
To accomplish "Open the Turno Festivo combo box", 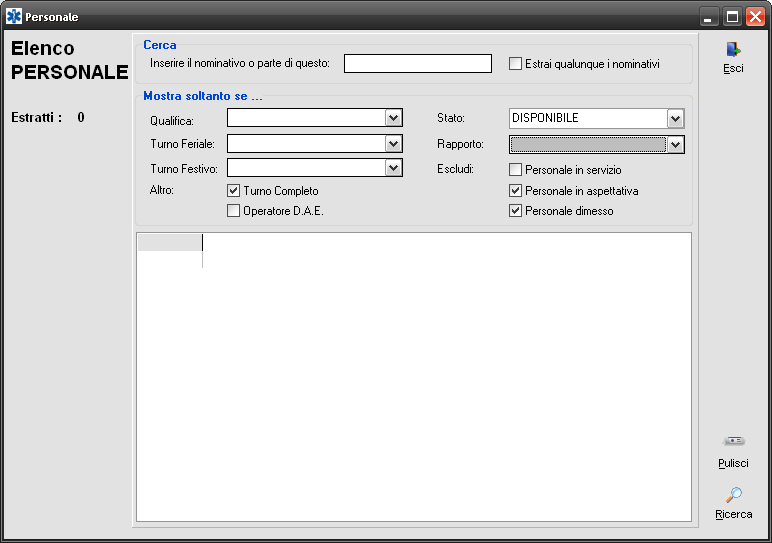I will 393,168.
